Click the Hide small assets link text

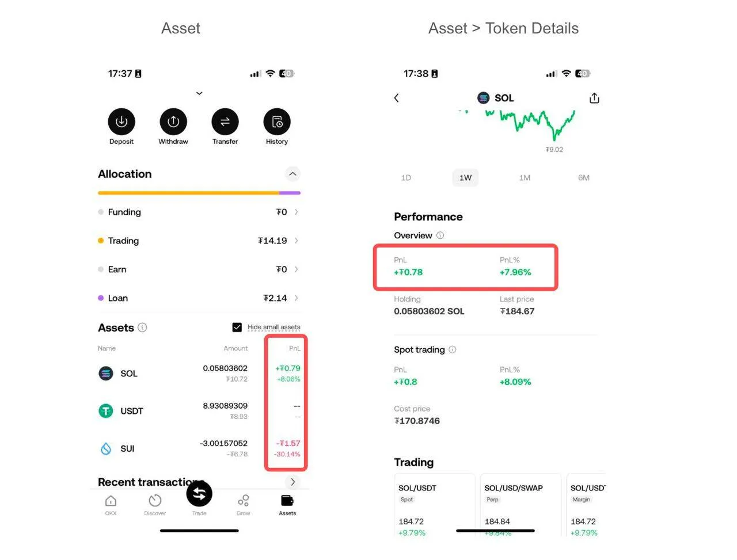tap(274, 327)
